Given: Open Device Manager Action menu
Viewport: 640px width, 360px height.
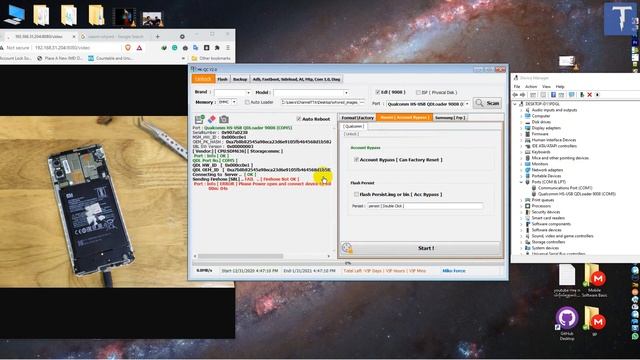Looking at the screenshot, I should pyautogui.click(x=531, y=87).
